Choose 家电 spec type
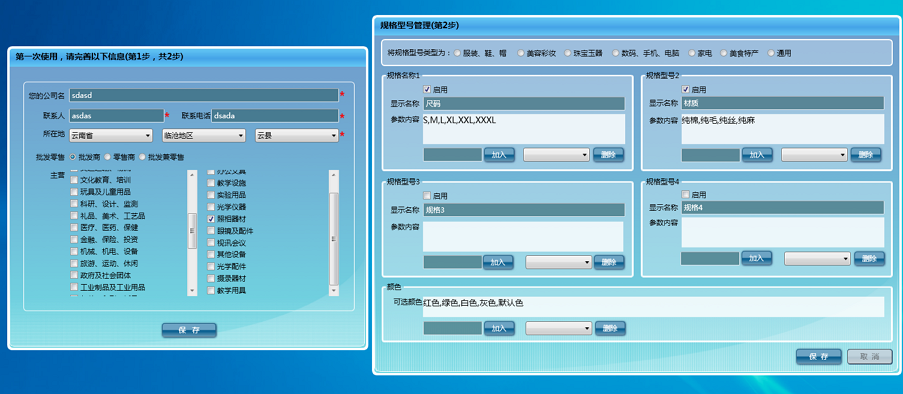The height and width of the screenshot is (394, 903). [x=692, y=53]
